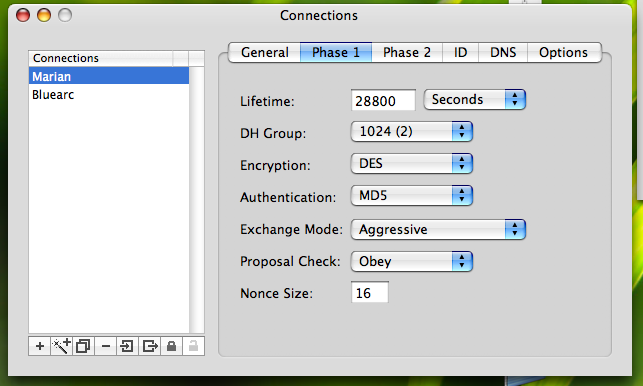This screenshot has height=386, width=643.
Task: Open the Exchange Mode Aggressive dropdown
Action: click(438, 229)
